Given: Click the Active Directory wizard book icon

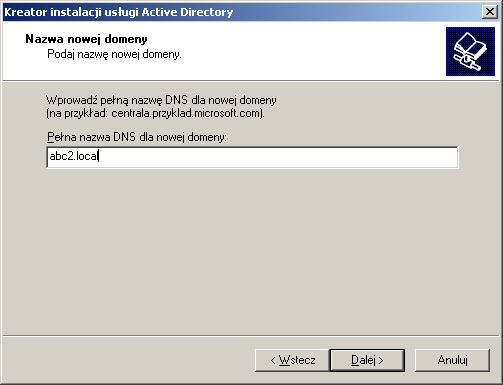Looking at the screenshot, I should (x=470, y=51).
